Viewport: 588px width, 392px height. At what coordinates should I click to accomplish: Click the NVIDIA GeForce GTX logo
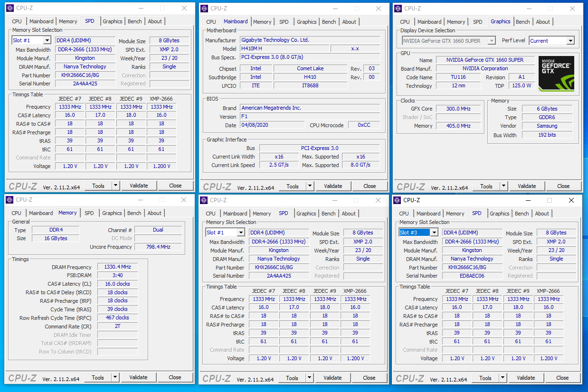point(556,74)
